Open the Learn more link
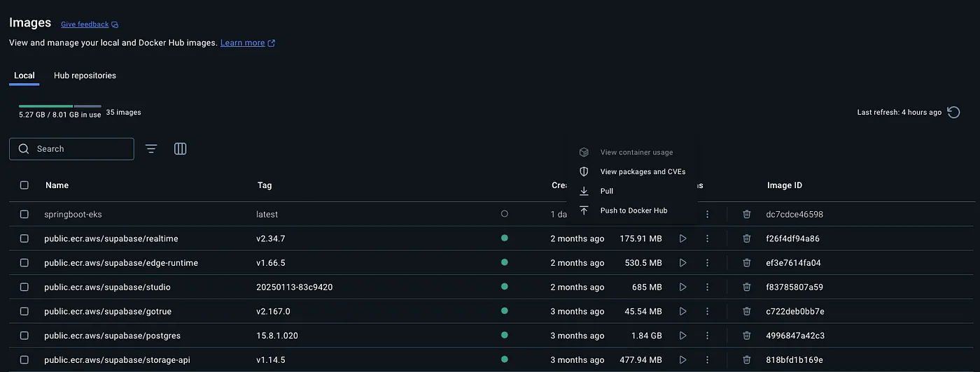The width and height of the screenshot is (980, 372). pyautogui.click(x=242, y=43)
